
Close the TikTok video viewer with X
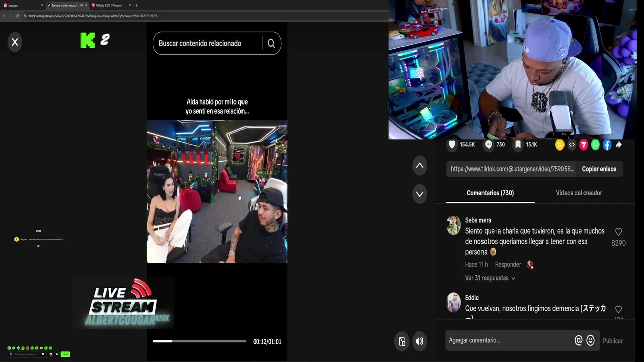pos(15,42)
